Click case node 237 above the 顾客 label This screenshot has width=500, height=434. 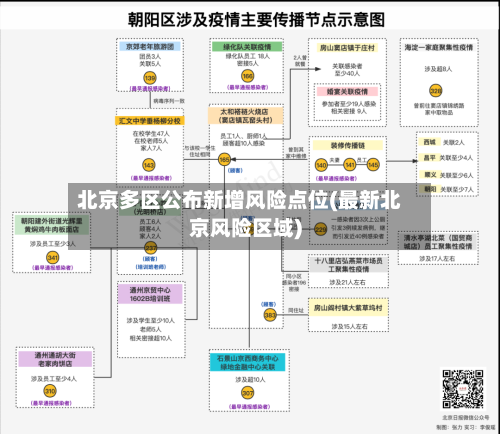pyautogui.click(x=151, y=248)
